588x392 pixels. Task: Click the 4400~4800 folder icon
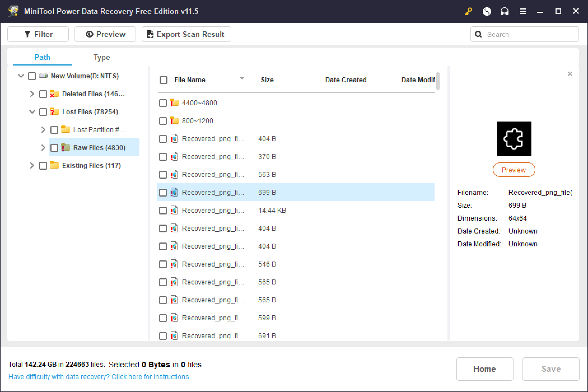pos(174,103)
